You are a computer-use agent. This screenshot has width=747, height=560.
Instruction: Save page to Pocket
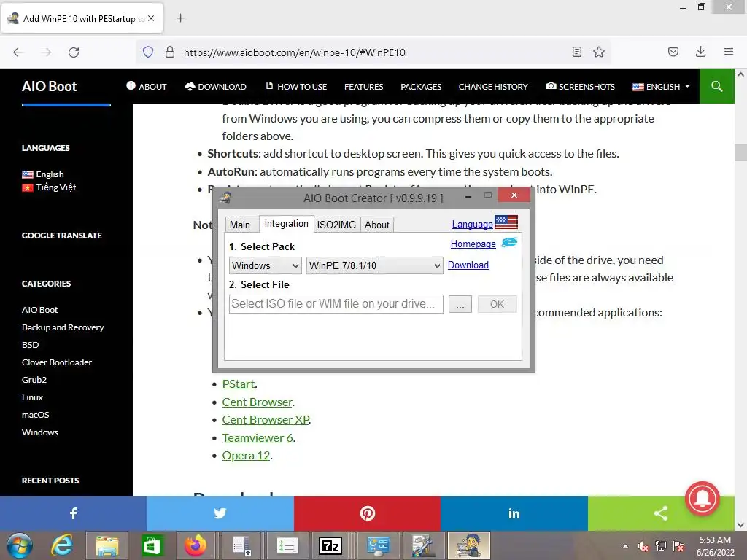pyautogui.click(x=673, y=52)
